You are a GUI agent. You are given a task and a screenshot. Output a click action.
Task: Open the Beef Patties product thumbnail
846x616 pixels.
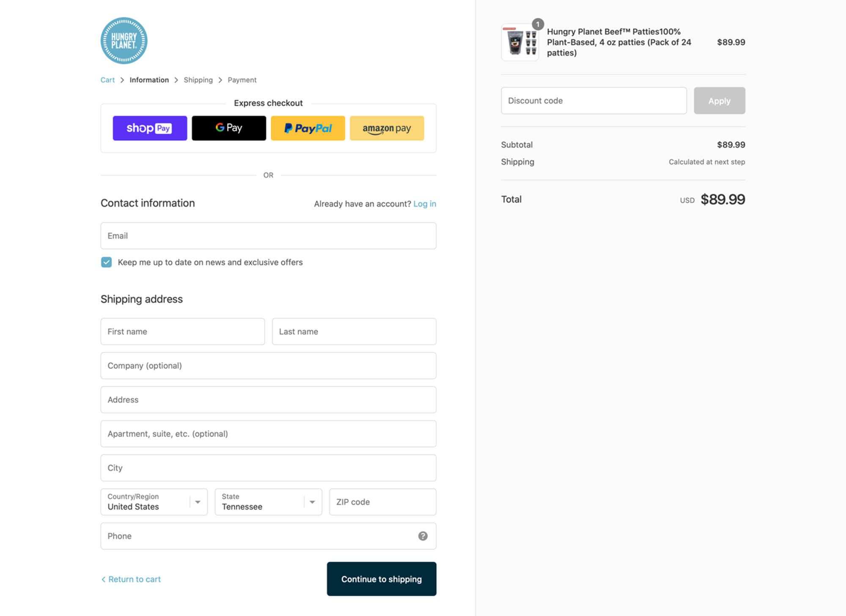520,42
